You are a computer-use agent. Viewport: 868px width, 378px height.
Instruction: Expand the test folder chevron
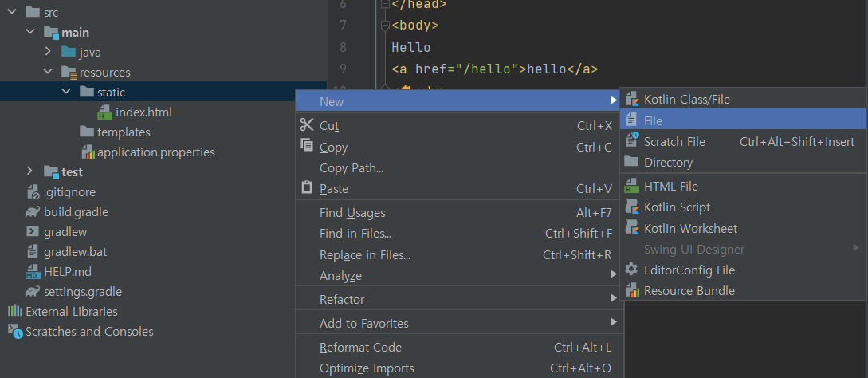tap(31, 171)
